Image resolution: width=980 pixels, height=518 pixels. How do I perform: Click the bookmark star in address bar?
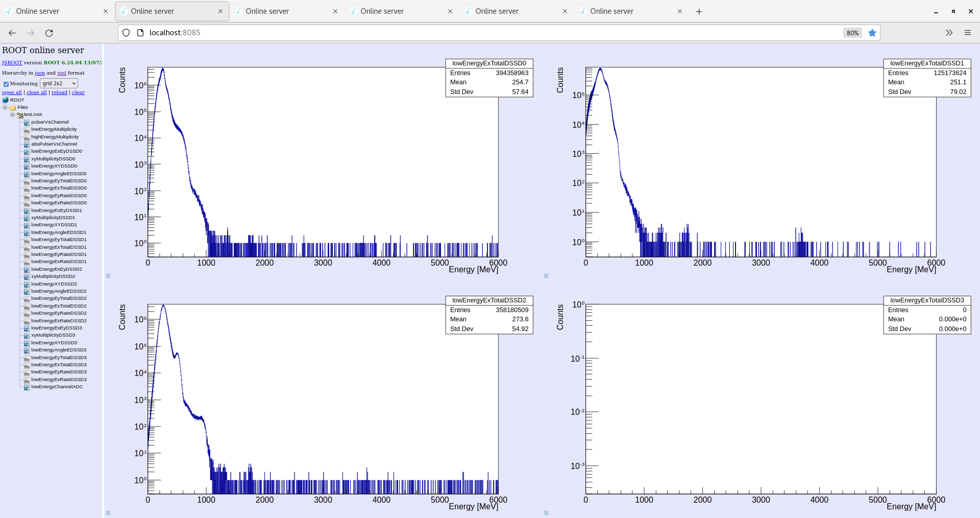pyautogui.click(x=872, y=33)
